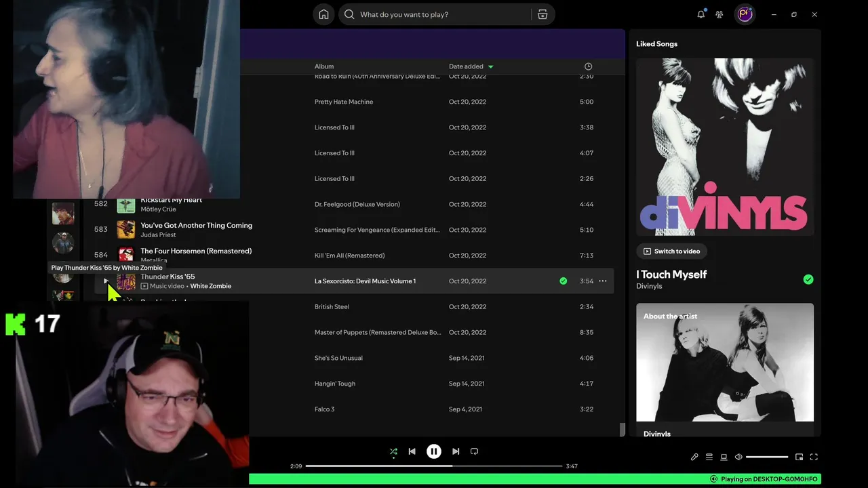868x488 pixels.
Task: Click the Switch to video button
Action: 671,251
